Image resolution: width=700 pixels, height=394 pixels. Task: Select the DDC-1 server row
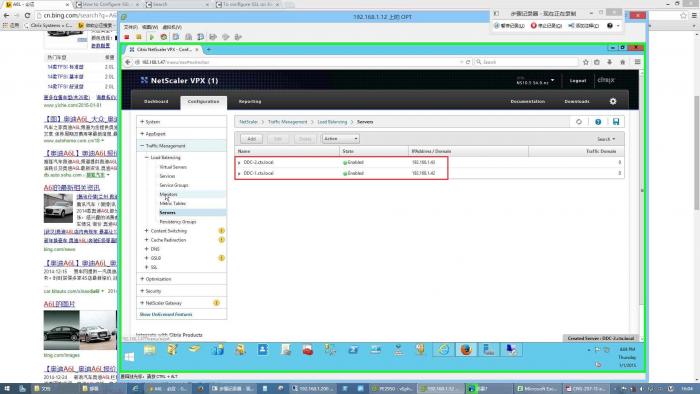click(x=429, y=173)
